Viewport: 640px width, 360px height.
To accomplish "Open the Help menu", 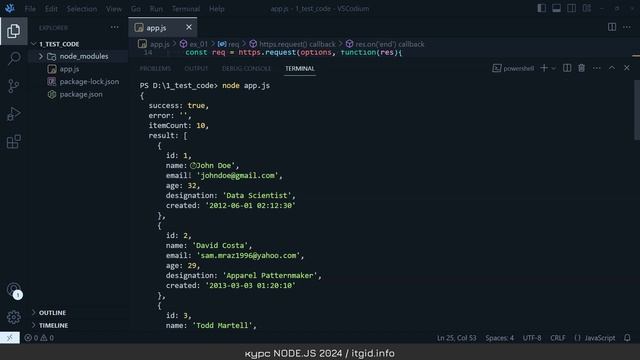I will pos(216,9).
